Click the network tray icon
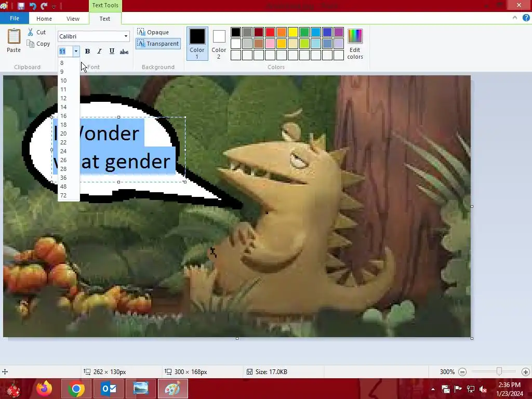Viewport: 532px width, 399px height. pyautogui.click(x=471, y=389)
